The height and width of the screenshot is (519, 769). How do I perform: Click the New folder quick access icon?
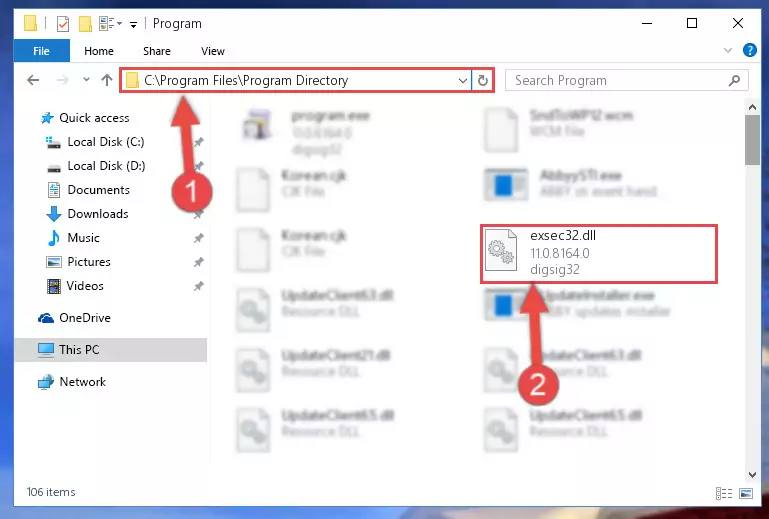coord(85,24)
